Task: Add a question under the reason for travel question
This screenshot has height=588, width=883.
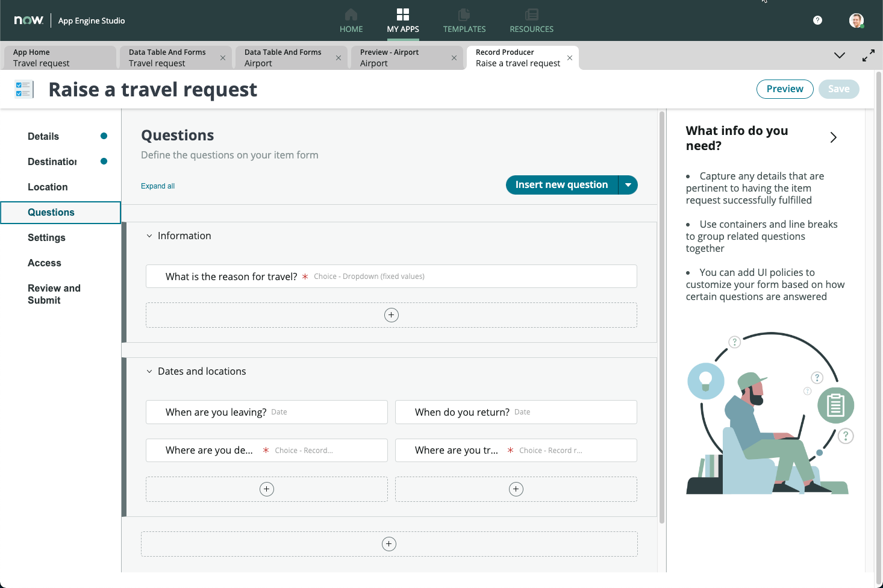Action: coord(392,315)
